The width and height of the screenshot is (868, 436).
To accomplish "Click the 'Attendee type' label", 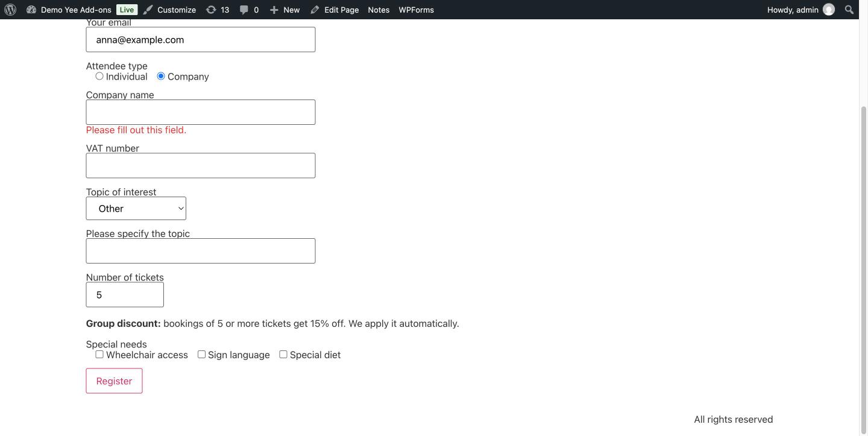I will pyautogui.click(x=117, y=66).
